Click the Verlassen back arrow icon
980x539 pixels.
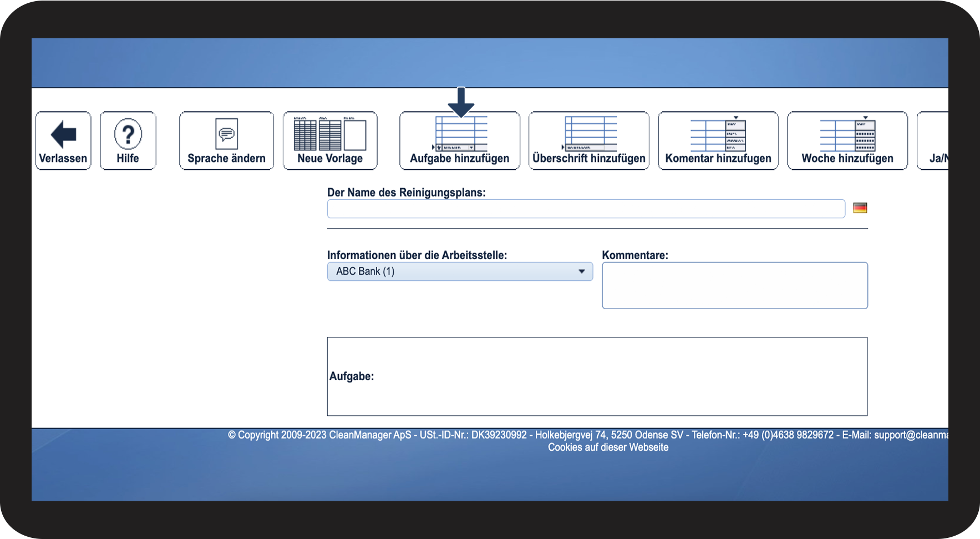tap(63, 134)
